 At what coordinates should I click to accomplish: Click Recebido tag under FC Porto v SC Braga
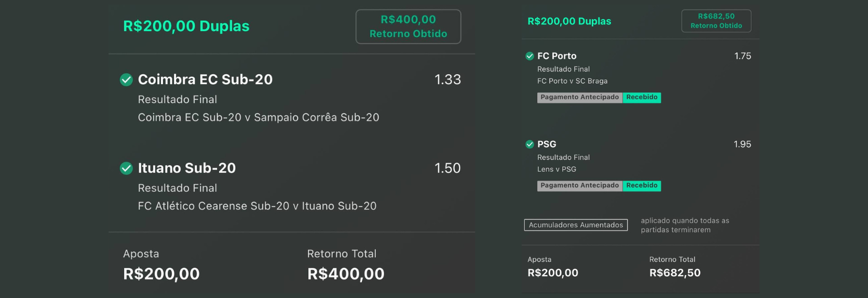642,97
